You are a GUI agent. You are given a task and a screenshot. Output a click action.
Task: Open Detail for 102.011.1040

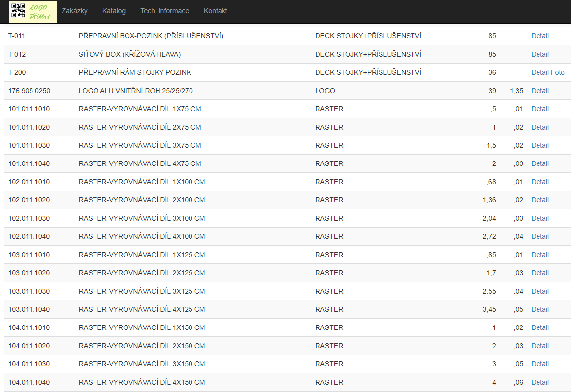pyautogui.click(x=539, y=236)
